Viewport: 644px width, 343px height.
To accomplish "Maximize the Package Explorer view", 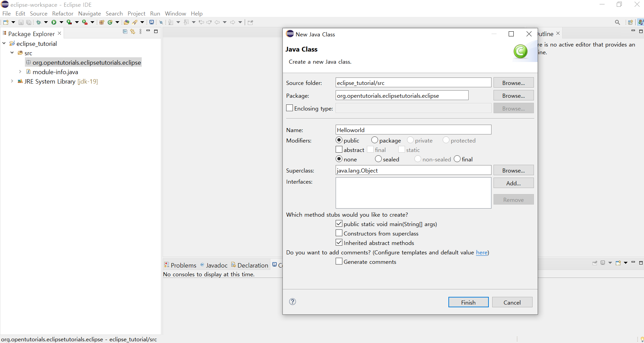I will [x=156, y=31].
